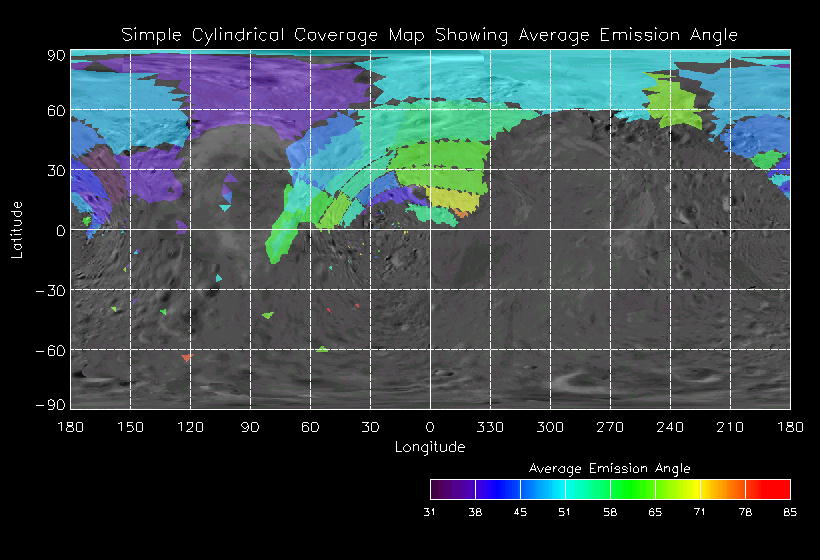The width and height of the screenshot is (820, 560).
Task: Select the 270 longitude tick label
Action: (610, 427)
